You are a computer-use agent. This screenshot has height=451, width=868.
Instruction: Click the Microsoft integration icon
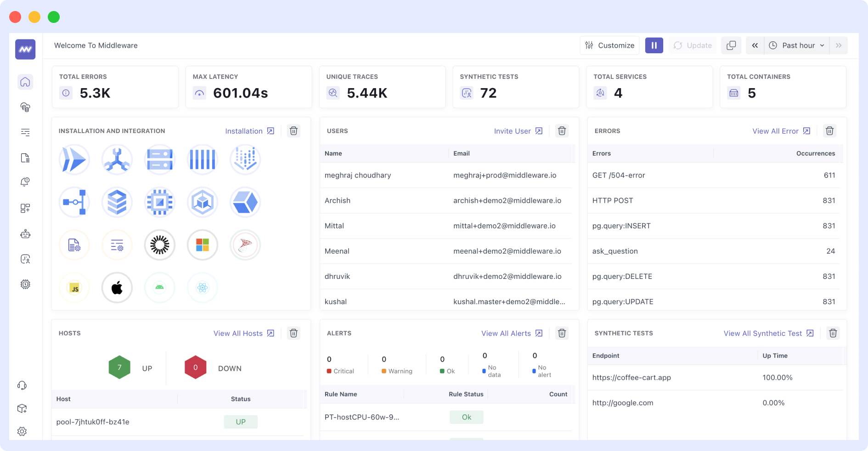tap(202, 245)
